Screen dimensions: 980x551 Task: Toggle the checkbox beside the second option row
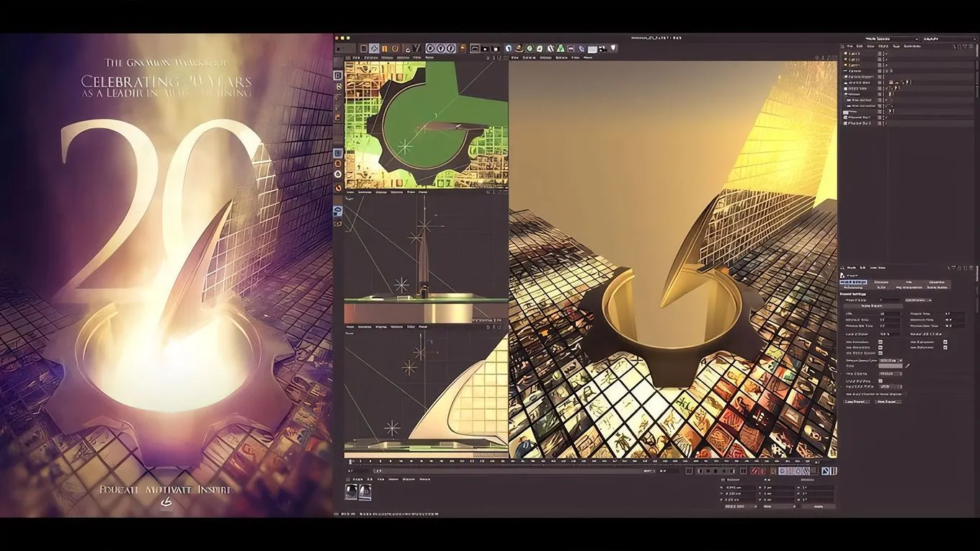(880, 347)
